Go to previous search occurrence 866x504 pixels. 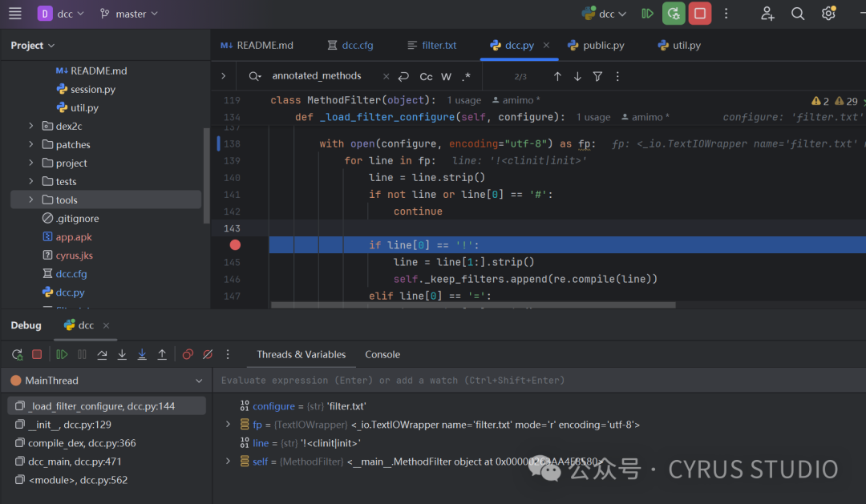click(557, 76)
